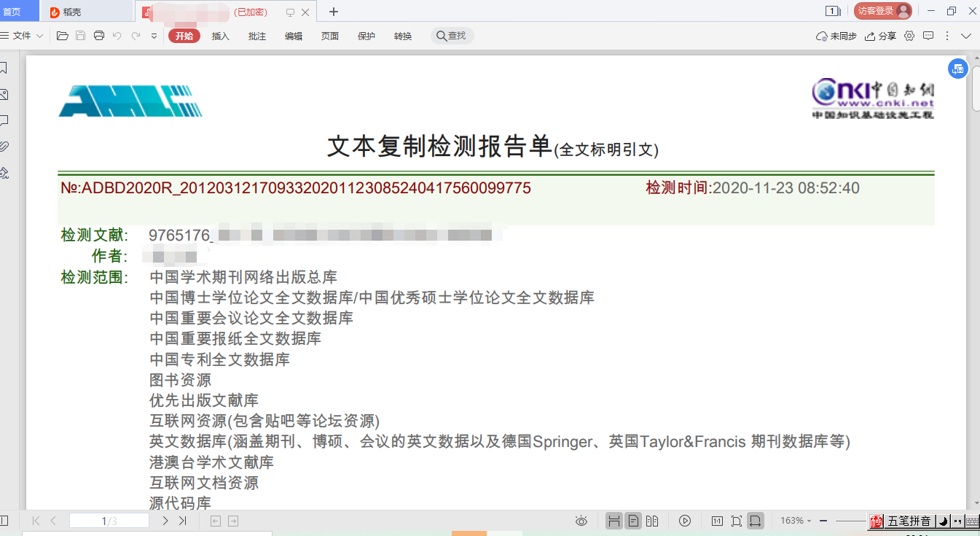This screenshot has height=536, width=980.
Task: Set zoom to actual size 1:1
Action: pyautogui.click(x=717, y=521)
